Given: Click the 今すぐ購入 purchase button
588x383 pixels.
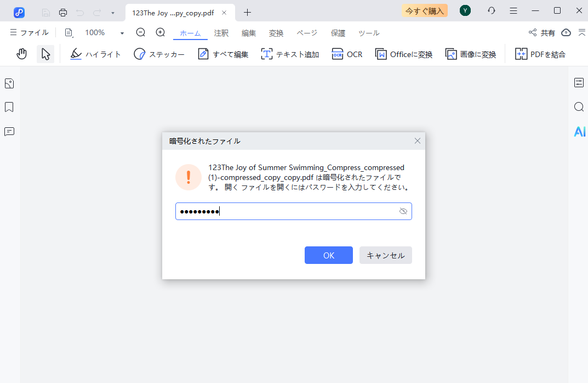Looking at the screenshot, I should coord(424,10).
